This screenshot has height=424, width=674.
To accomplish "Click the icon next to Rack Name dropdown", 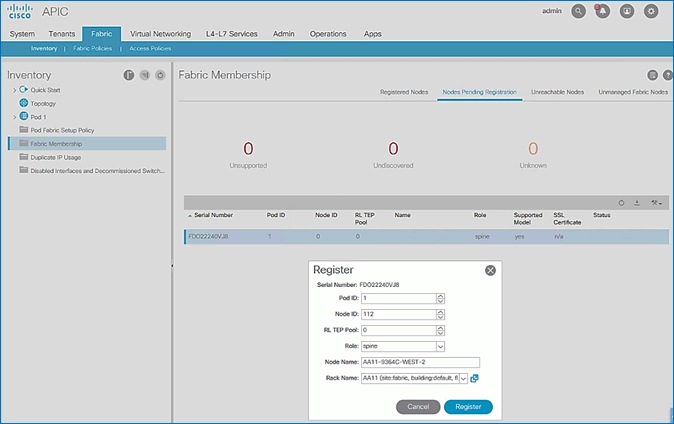I will pos(475,378).
